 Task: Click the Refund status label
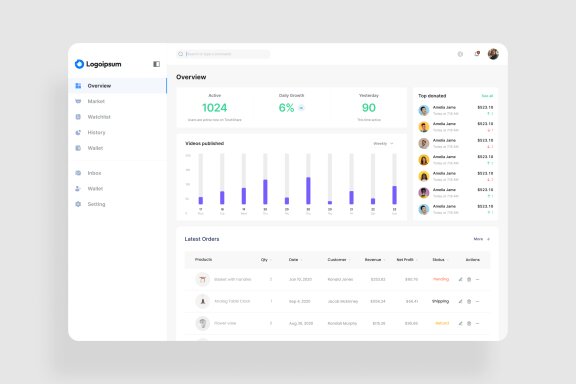click(x=442, y=323)
